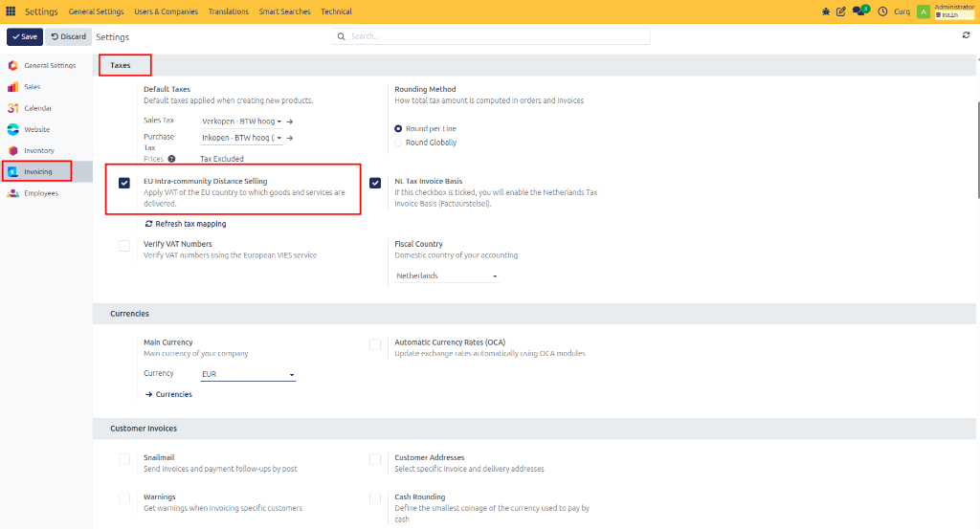Click the Currencies section header
Screen dimensions: 980x529
click(x=129, y=314)
